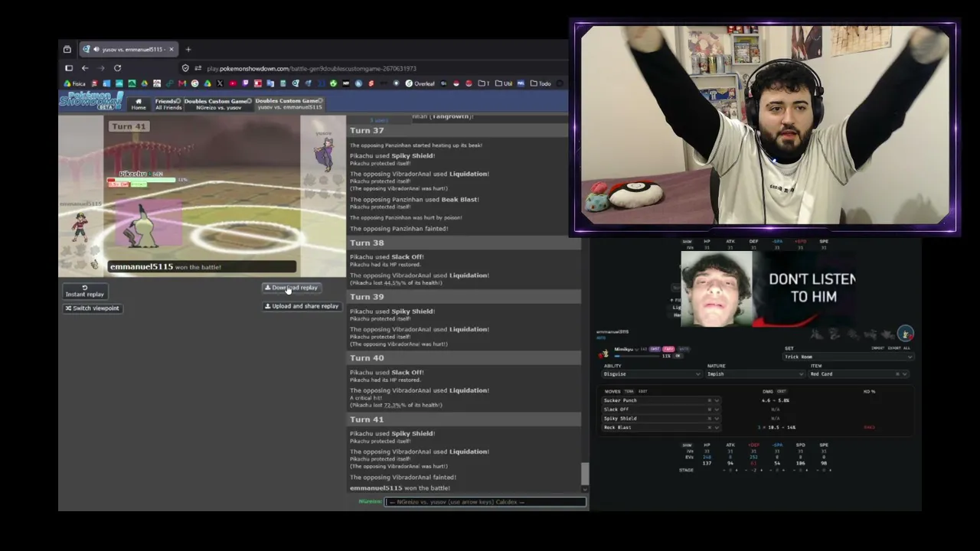Click IMPORT in the calc set panel
This screenshot has width=980, height=551.
click(x=878, y=348)
